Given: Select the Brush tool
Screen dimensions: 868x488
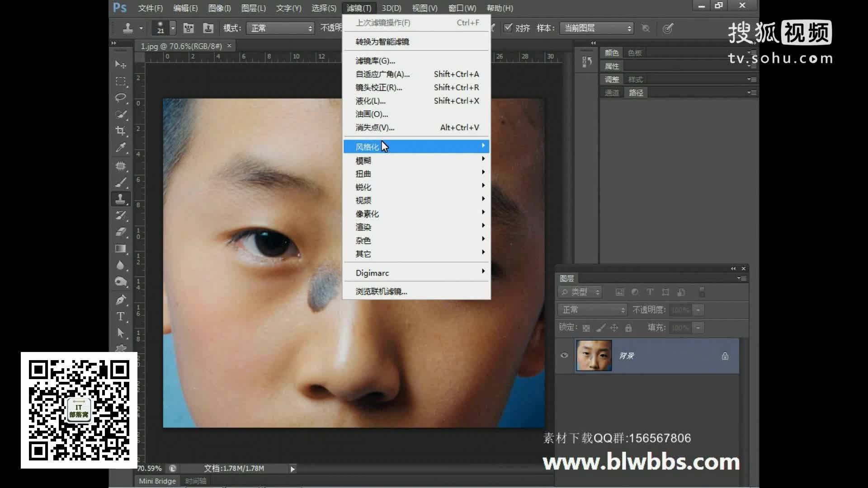Looking at the screenshot, I should click(120, 183).
